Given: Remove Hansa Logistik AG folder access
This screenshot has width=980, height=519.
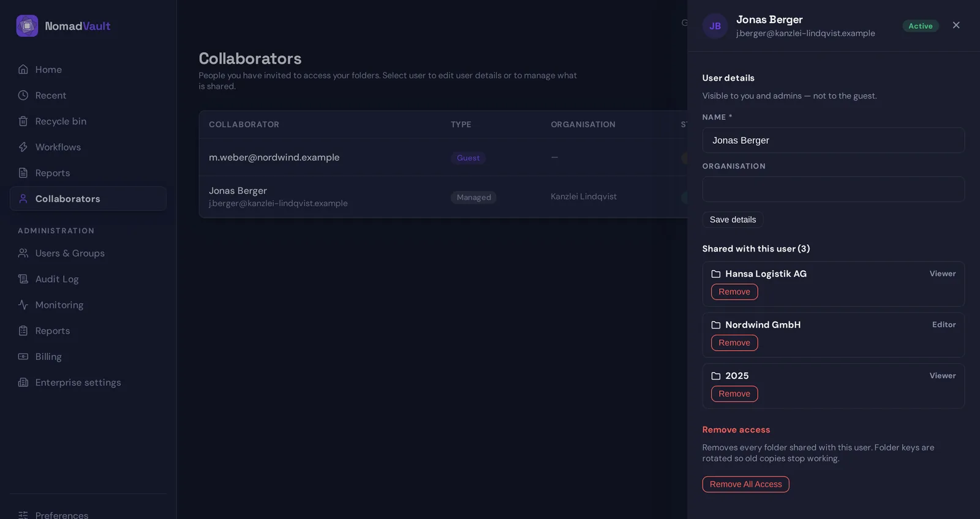Looking at the screenshot, I should (x=734, y=292).
